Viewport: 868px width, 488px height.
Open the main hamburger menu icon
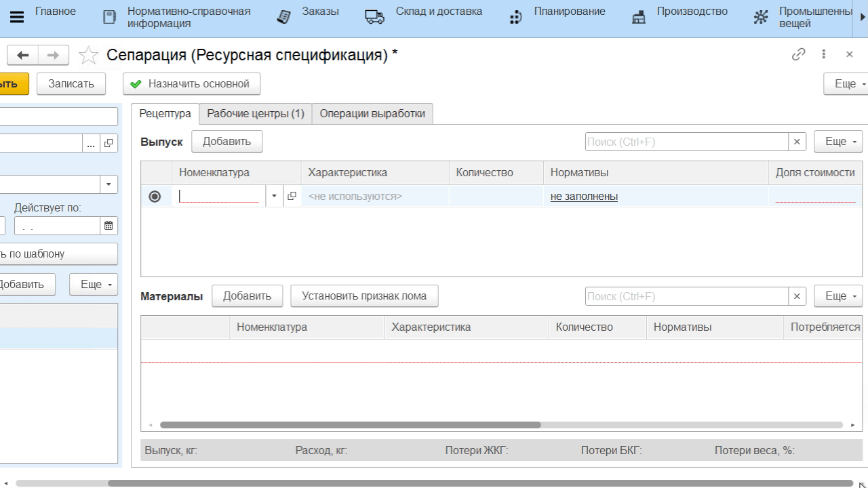16,18
